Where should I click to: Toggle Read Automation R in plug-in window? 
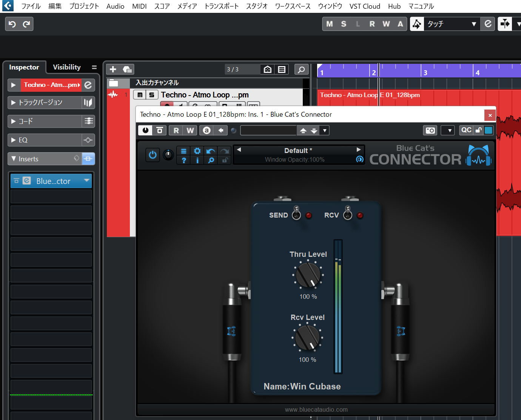pyautogui.click(x=176, y=130)
